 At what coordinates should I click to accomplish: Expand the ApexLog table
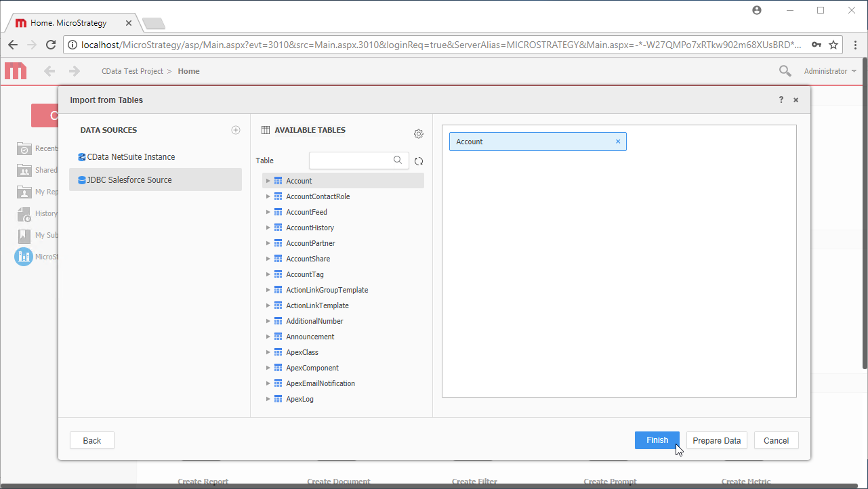point(268,399)
